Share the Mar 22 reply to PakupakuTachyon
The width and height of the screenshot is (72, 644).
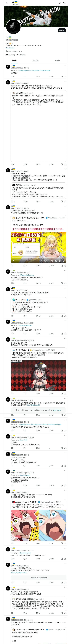tap(65, 283)
